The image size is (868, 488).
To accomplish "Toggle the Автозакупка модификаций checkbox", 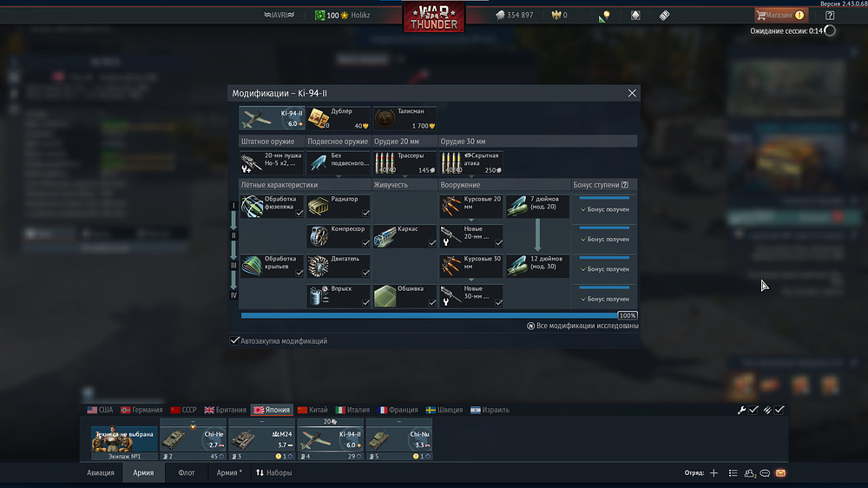I will click(234, 340).
